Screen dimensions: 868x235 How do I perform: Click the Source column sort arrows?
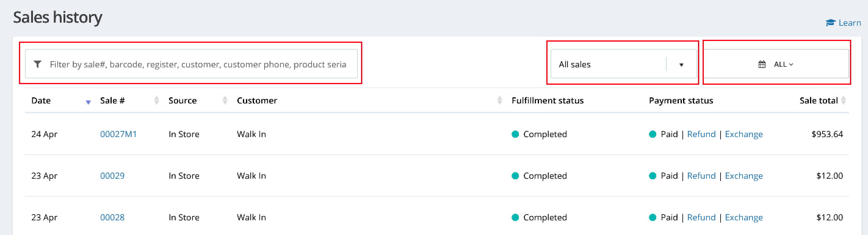click(x=225, y=100)
